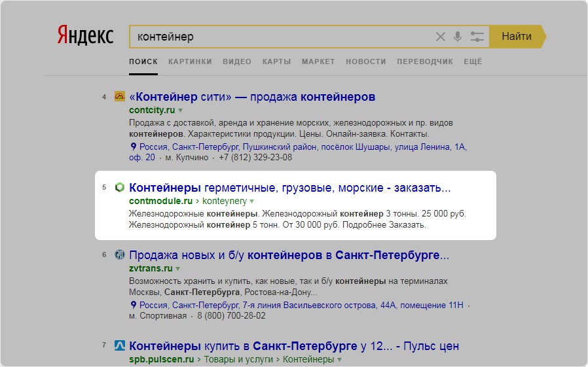Open zvtrans address on Васильевского острова link
This screenshot has height=367, width=588.
tap(301, 306)
